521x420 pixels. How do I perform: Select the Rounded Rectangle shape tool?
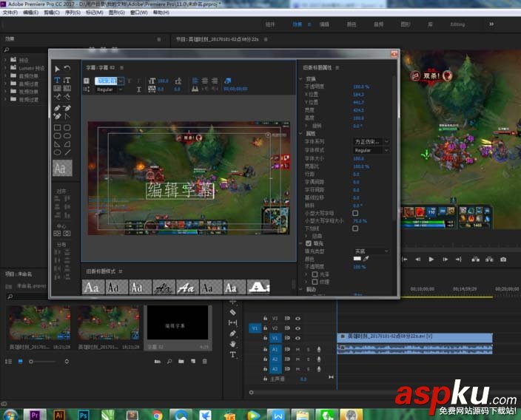click(67, 127)
